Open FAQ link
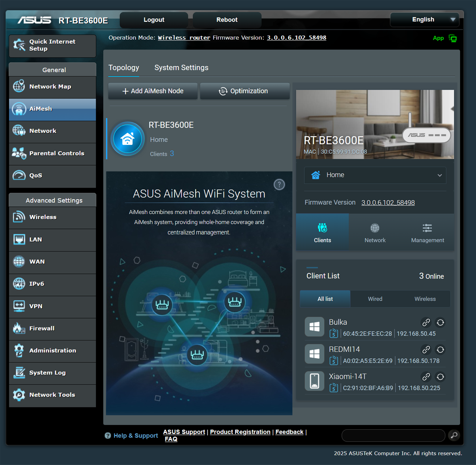 pyautogui.click(x=171, y=439)
